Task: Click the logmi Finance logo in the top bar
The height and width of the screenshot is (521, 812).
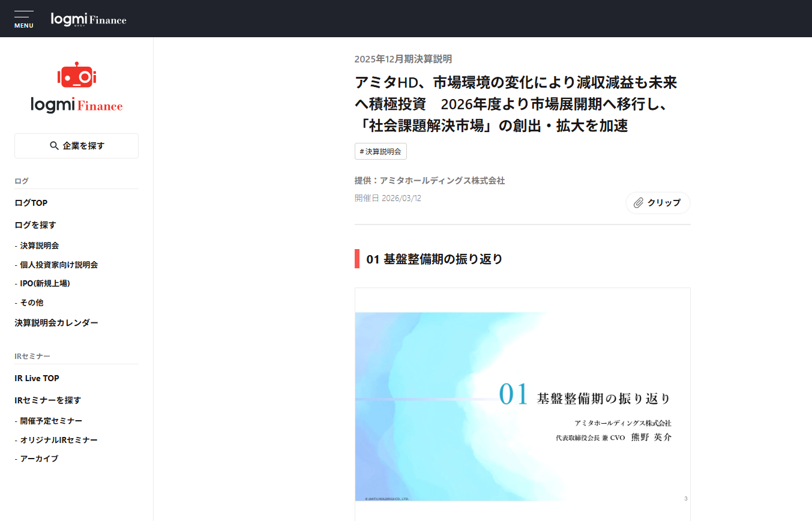Action: click(88, 19)
